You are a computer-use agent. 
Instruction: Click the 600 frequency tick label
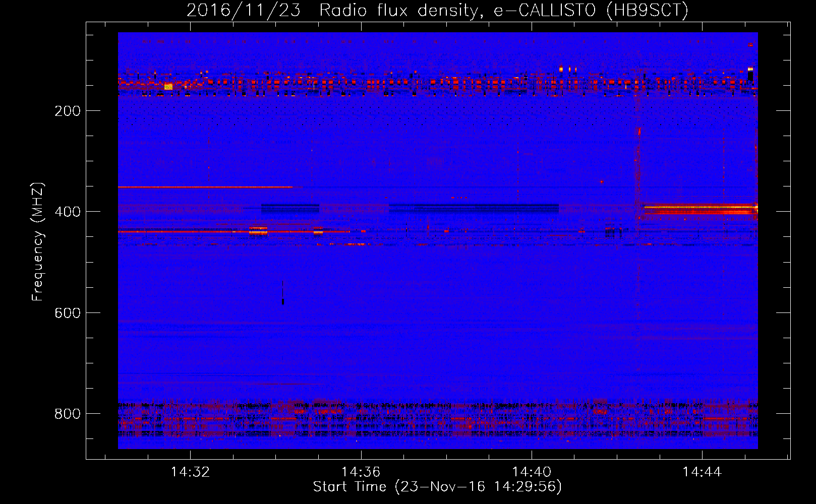67,313
